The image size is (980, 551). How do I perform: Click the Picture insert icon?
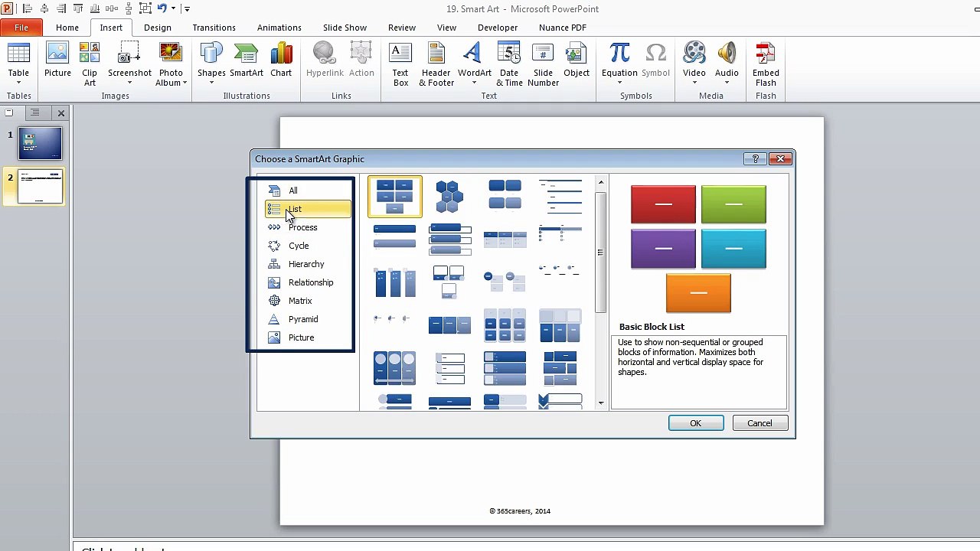(57, 55)
